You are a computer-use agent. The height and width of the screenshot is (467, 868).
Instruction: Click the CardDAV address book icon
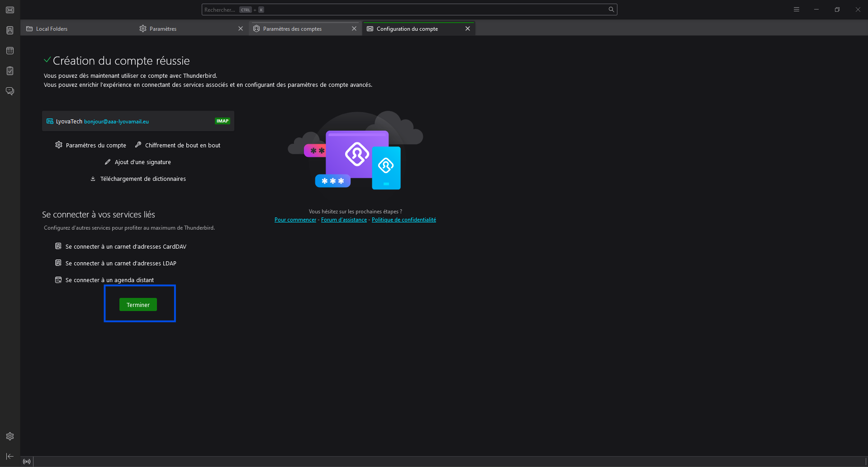(58, 246)
